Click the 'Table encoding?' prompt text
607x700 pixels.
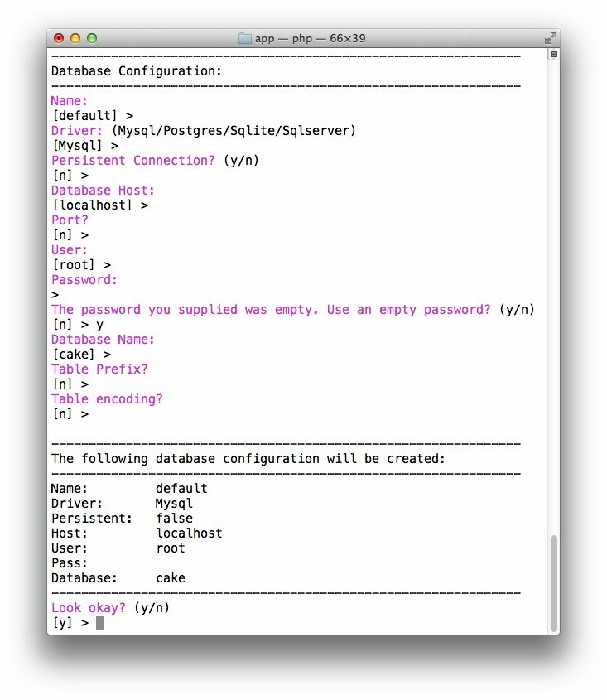[107, 399]
